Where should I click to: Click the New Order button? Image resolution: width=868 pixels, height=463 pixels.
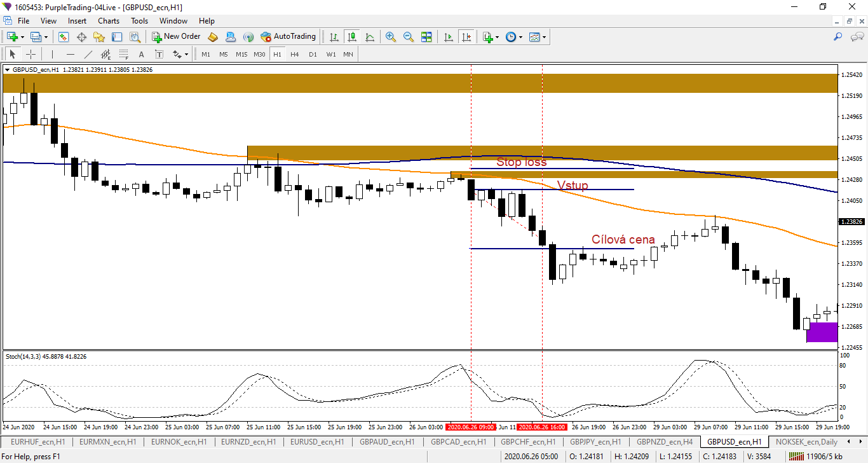click(x=176, y=37)
